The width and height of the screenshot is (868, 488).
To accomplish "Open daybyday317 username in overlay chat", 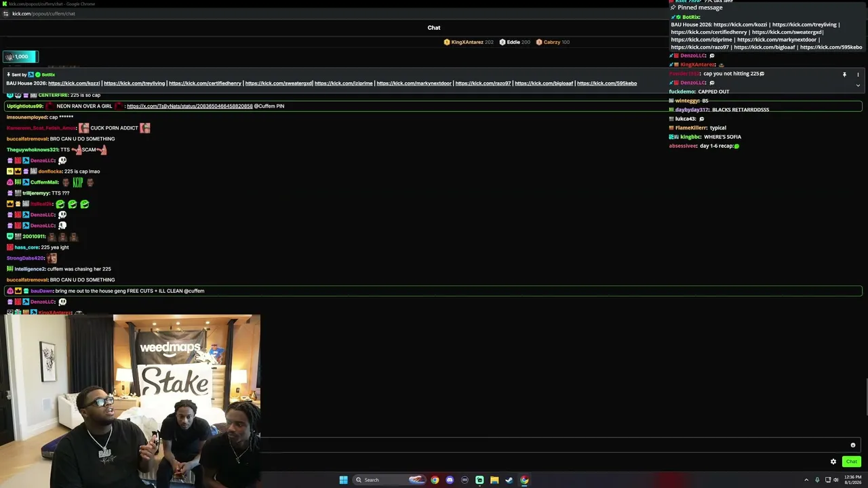I will tap(692, 110).
